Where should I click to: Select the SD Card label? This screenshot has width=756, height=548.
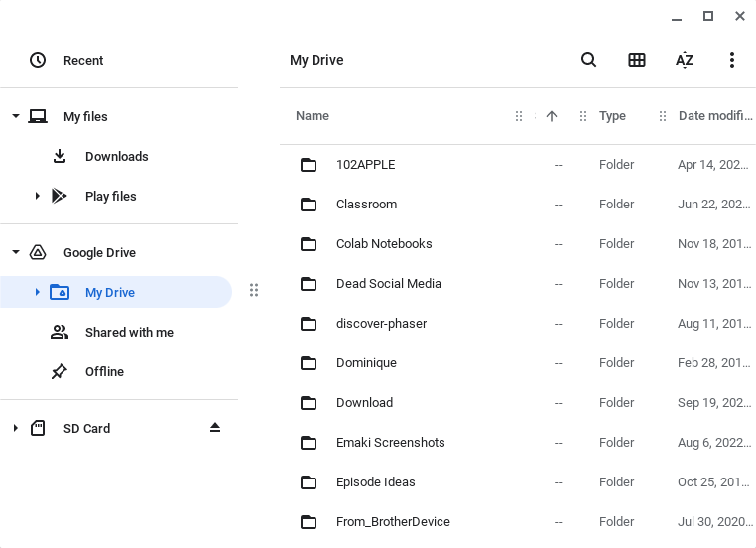pos(86,428)
